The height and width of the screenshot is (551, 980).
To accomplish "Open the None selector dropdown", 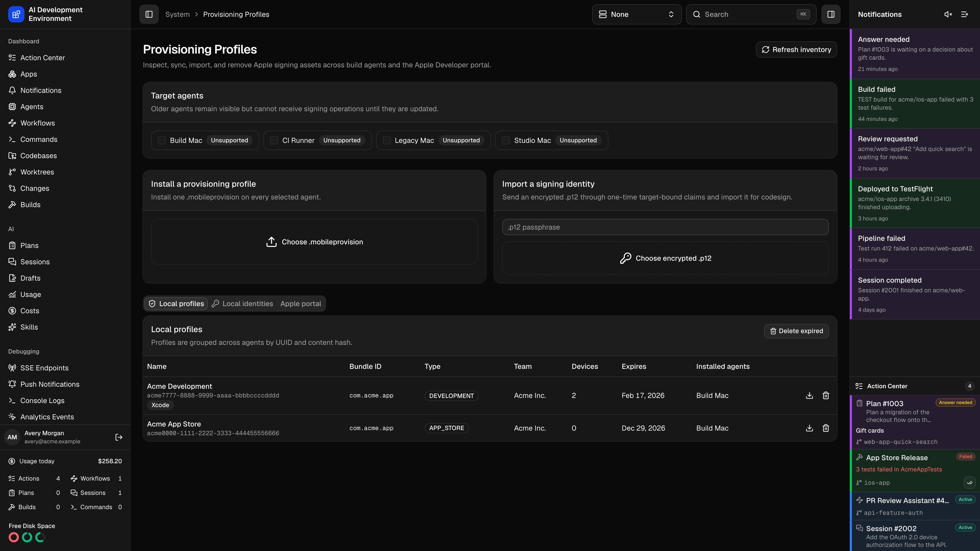I will pos(637,15).
